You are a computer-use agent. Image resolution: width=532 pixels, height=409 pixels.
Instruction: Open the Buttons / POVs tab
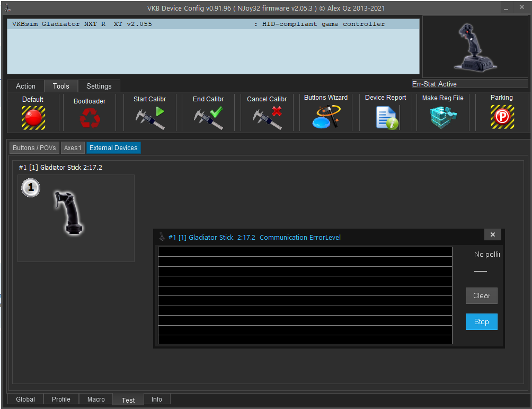pos(34,148)
